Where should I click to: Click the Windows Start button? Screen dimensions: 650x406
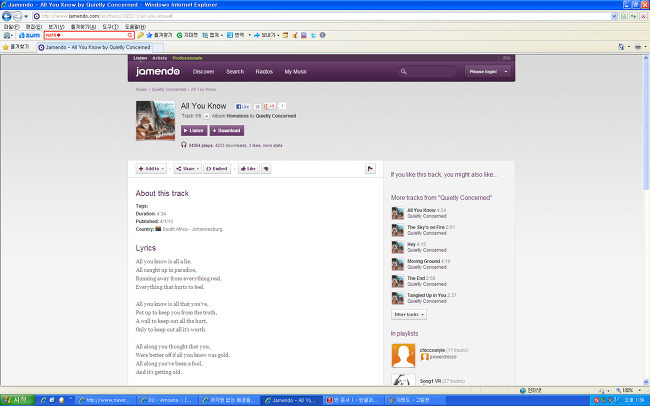18,400
